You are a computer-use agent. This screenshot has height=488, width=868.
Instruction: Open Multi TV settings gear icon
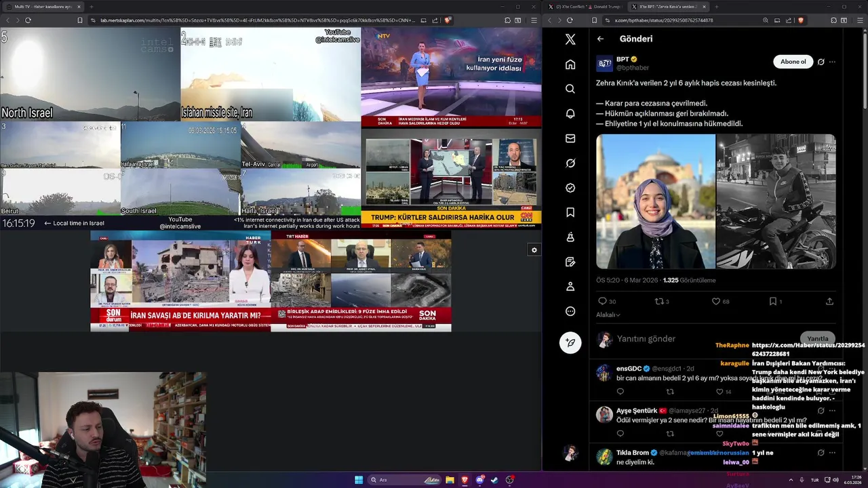534,250
